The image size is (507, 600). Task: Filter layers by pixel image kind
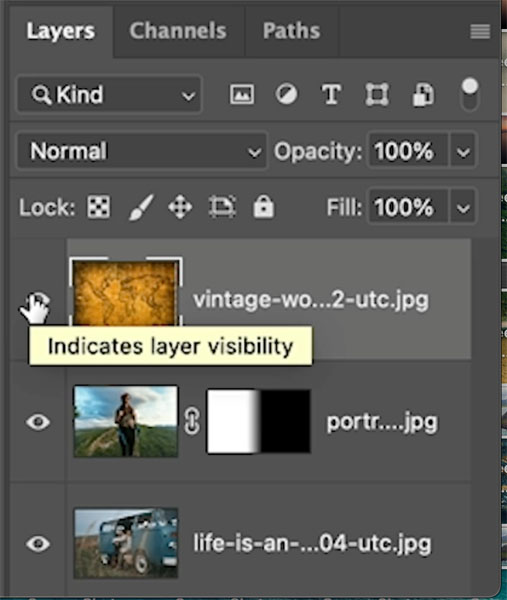pos(241,94)
